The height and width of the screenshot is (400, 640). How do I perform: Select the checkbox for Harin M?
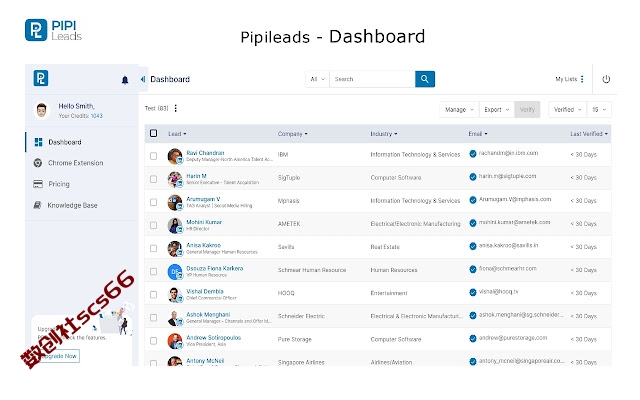coord(153,179)
